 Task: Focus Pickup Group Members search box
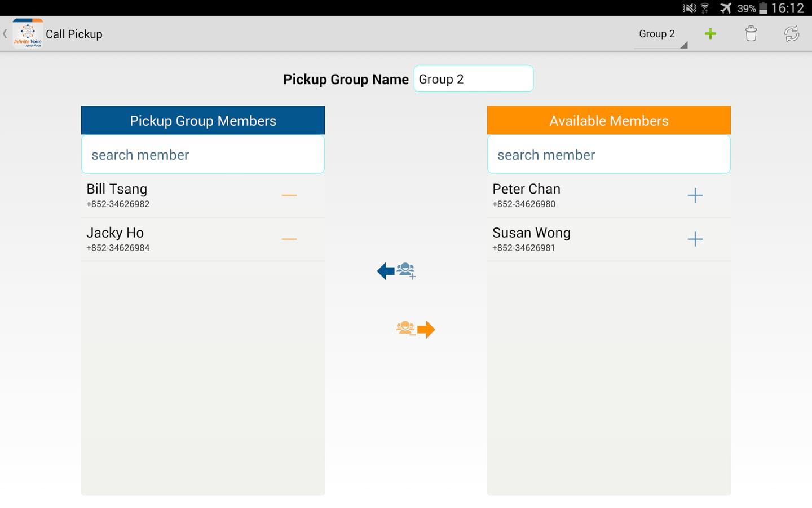203,155
